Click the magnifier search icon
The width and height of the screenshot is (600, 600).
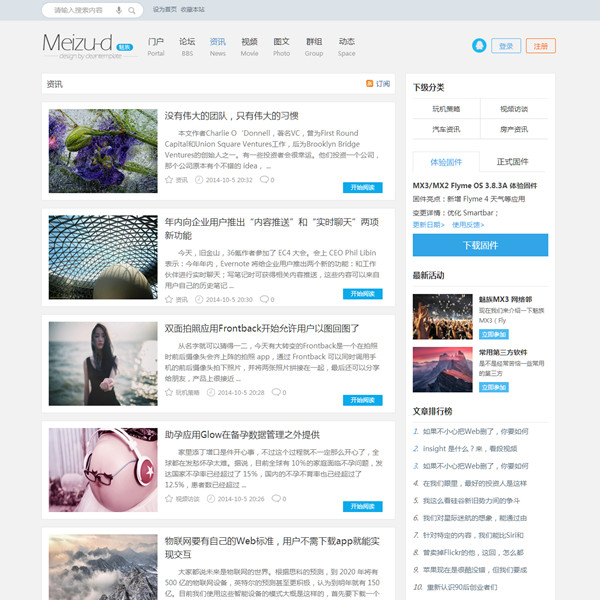(x=132, y=11)
